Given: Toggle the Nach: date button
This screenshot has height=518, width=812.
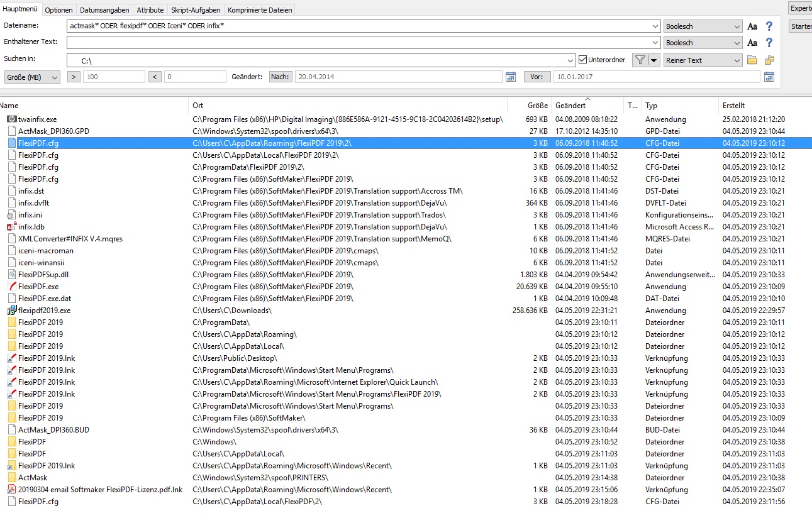Looking at the screenshot, I should tap(281, 77).
